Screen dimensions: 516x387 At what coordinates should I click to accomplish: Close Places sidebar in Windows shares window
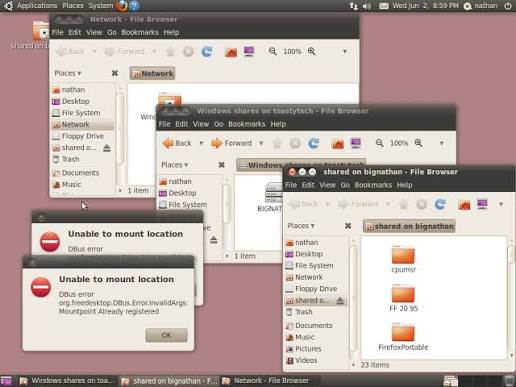pyautogui.click(x=221, y=165)
